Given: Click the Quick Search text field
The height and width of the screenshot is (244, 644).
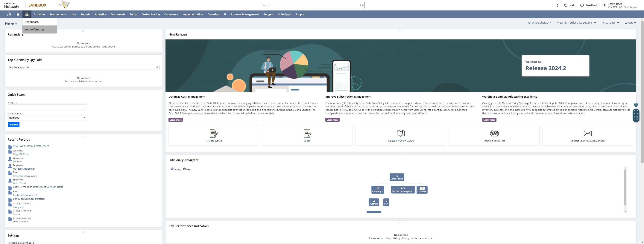Looking at the screenshot, I should tap(48, 107).
